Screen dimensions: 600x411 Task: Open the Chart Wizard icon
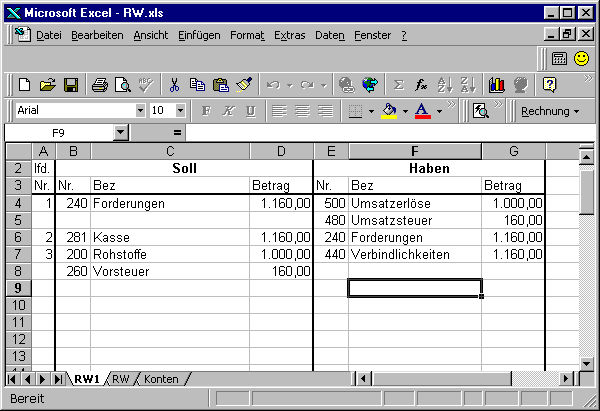point(497,85)
